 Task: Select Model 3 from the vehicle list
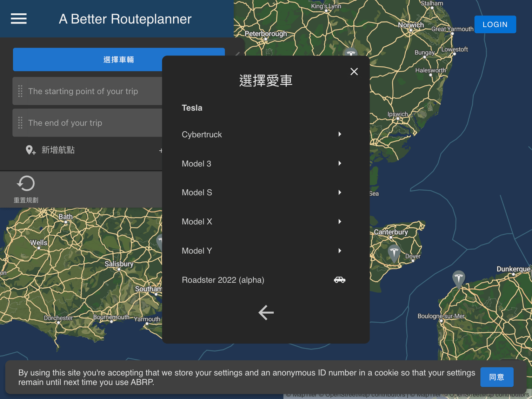[x=266, y=164]
